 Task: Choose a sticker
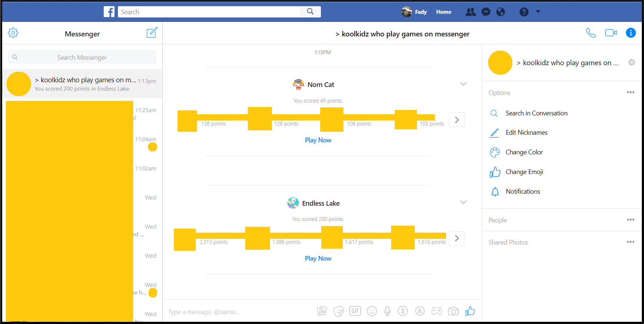pyautogui.click(x=339, y=311)
